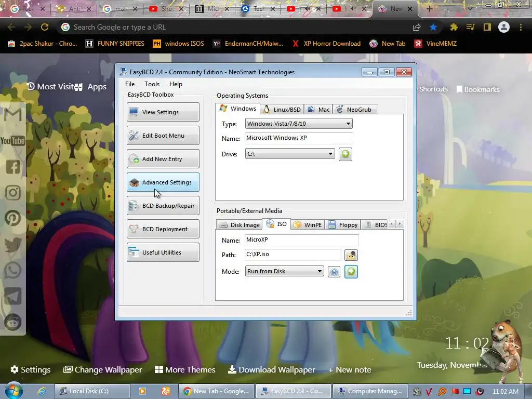Screen dimensions: 532x399
Task: Open Chrome extensions puzzle icon
Action: (x=454, y=27)
